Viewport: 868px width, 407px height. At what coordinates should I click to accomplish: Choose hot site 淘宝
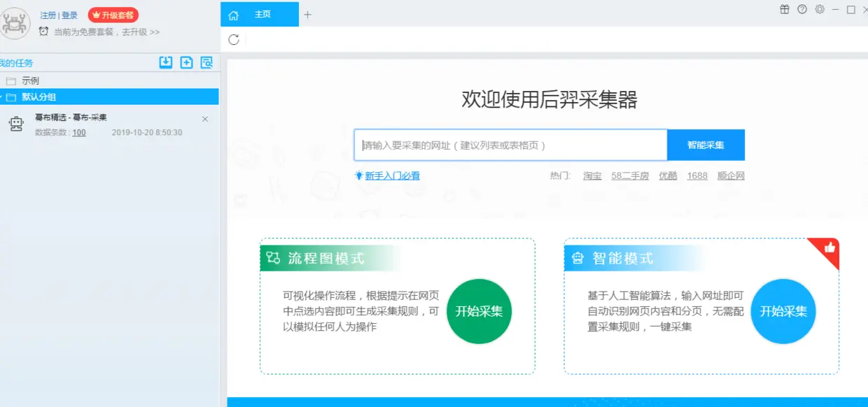592,176
